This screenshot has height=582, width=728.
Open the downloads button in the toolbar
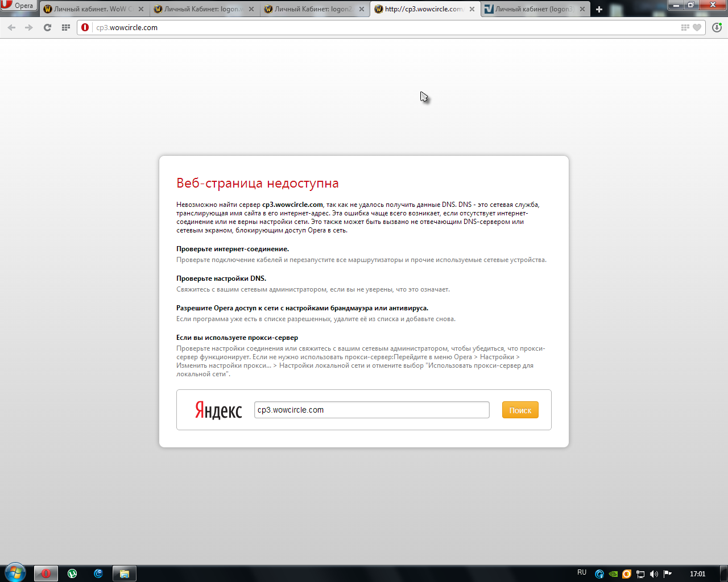coord(717,27)
